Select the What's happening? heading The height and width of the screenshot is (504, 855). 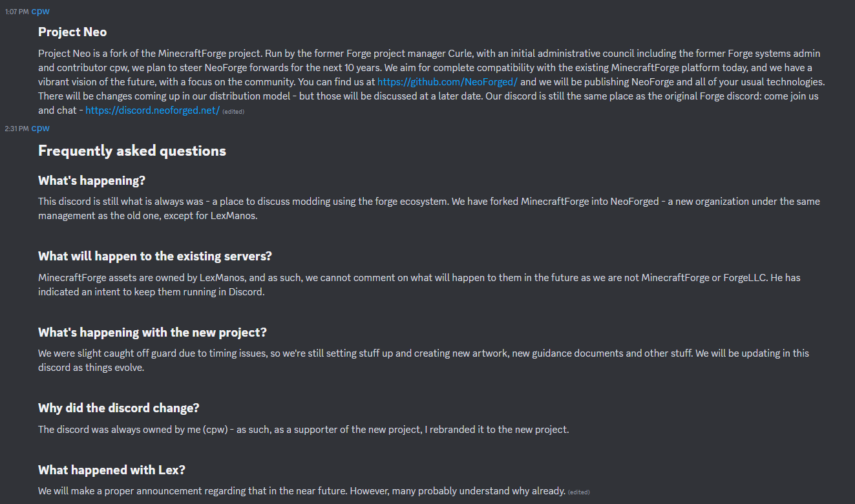click(x=91, y=181)
